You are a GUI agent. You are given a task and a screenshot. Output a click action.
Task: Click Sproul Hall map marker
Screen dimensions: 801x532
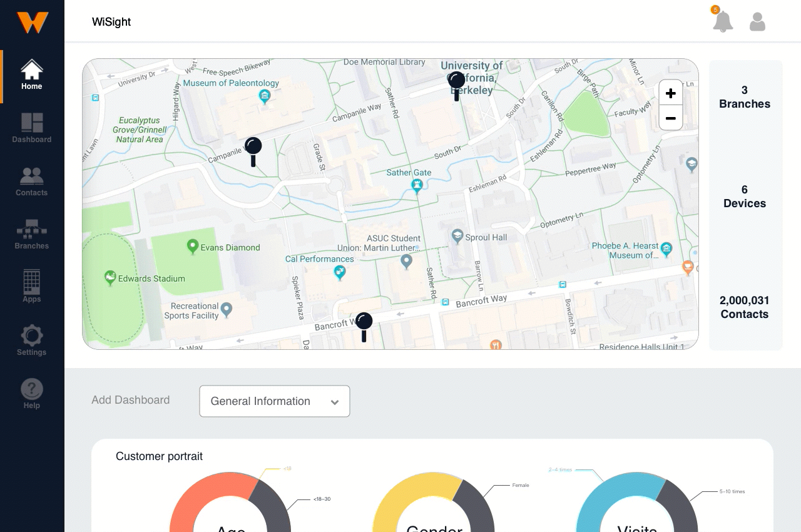pos(457,237)
